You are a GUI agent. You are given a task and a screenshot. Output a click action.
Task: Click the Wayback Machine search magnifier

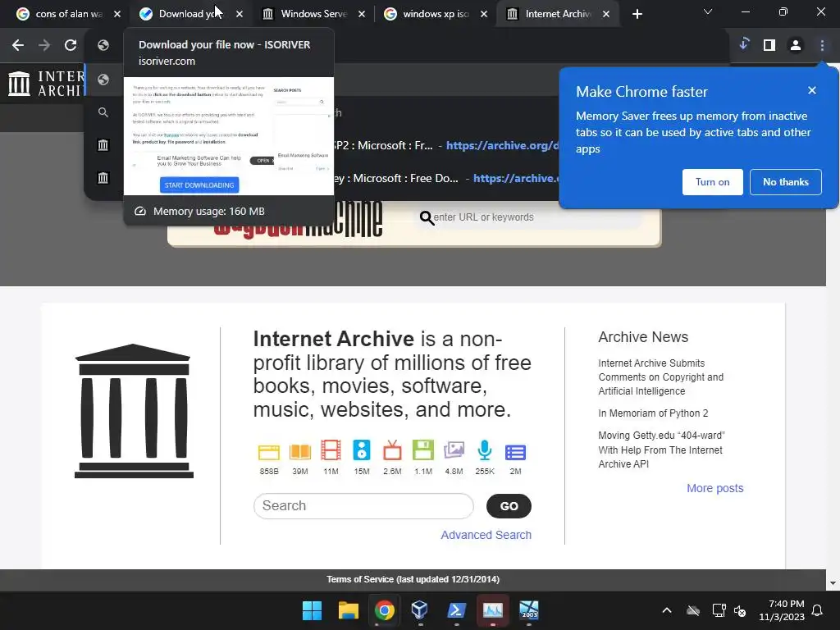point(427,217)
